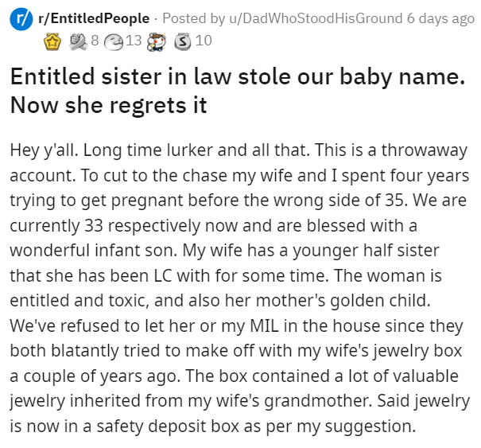The height and width of the screenshot is (448, 481).
Task: Click the "Now she regrets it" title line
Action: 108,103
